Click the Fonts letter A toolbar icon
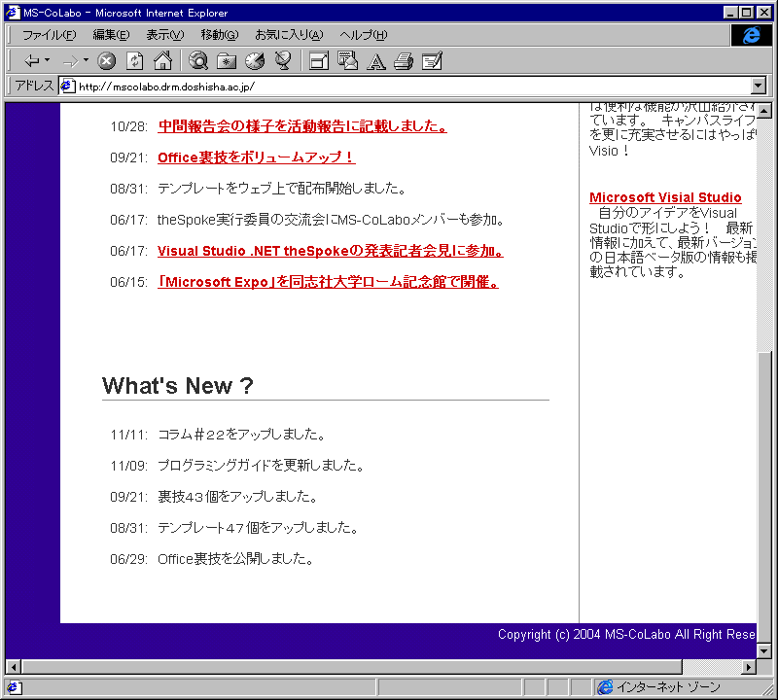Viewport: 778px width, 700px height. pos(375,61)
